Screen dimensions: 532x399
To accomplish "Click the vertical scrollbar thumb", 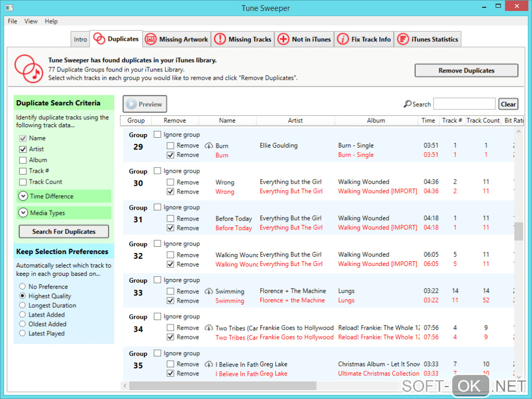I will pyautogui.click(x=518, y=231).
